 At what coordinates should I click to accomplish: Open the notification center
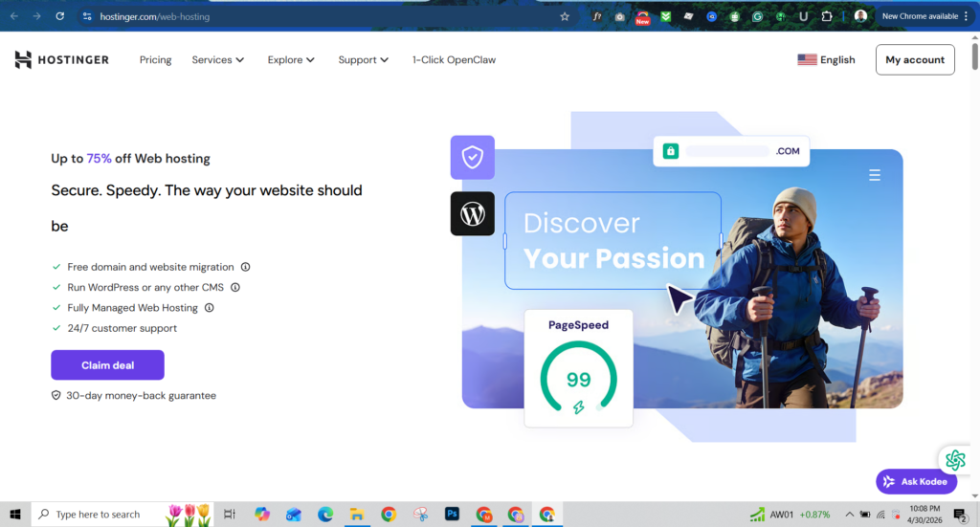pyautogui.click(x=961, y=515)
